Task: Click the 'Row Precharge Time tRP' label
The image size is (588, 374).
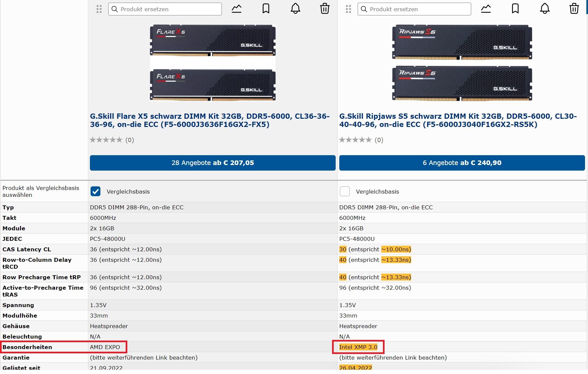Action: pyautogui.click(x=42, y=277)
